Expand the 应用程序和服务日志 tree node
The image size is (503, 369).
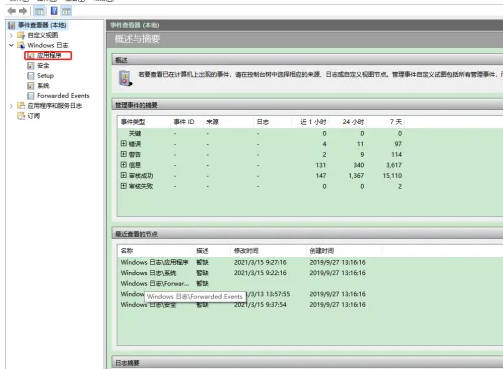click(x=11, y=106)
